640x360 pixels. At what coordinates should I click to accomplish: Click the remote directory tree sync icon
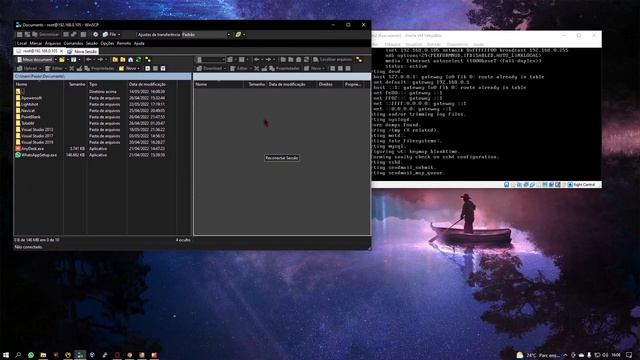click(x=359, y=60)
